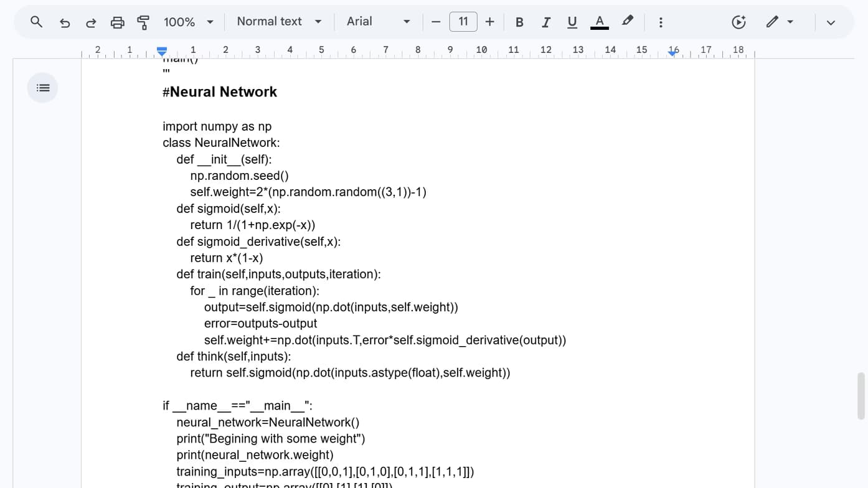The height and width of the screenshot is (488, 868).
Task: Select the Paint format tool
Action: click(x=143, y=21)
